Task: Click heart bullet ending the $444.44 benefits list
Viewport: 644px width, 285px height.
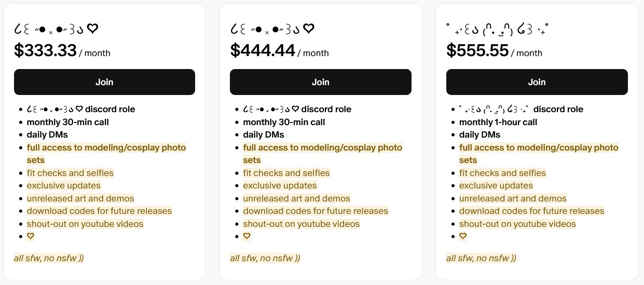Action: [x=247, y=236]
